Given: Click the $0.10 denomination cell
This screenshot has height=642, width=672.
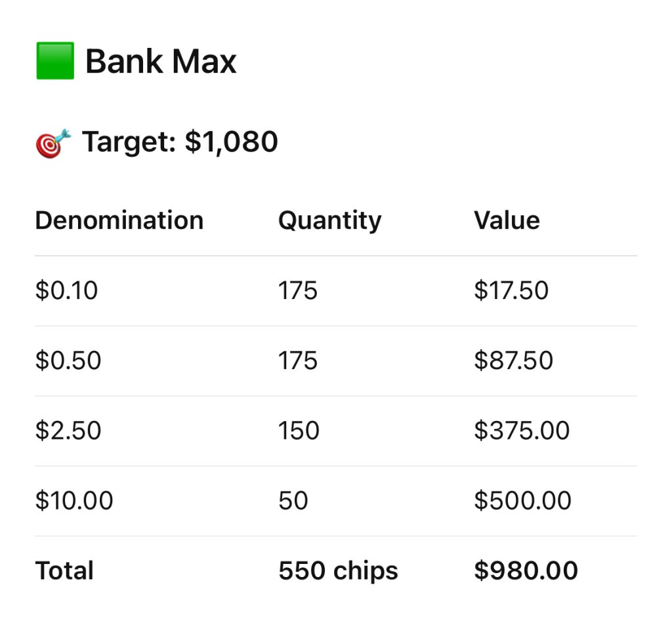Looking at the screenshot, I should coord(66,291).
